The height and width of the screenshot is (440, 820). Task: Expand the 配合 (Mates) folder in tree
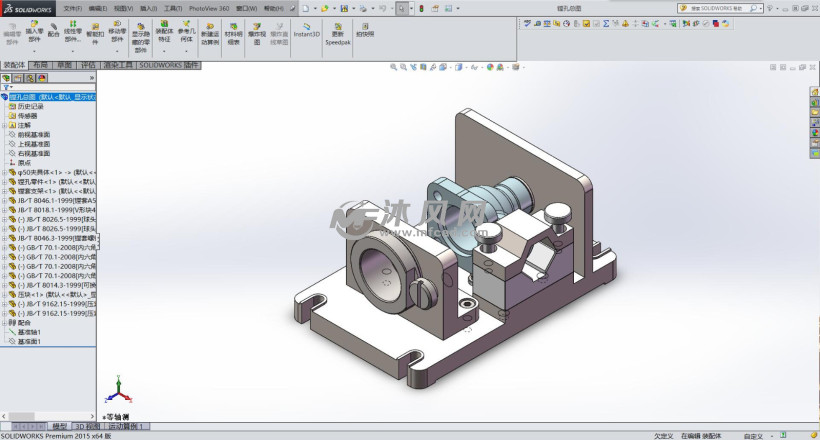[x=4, y=323]
